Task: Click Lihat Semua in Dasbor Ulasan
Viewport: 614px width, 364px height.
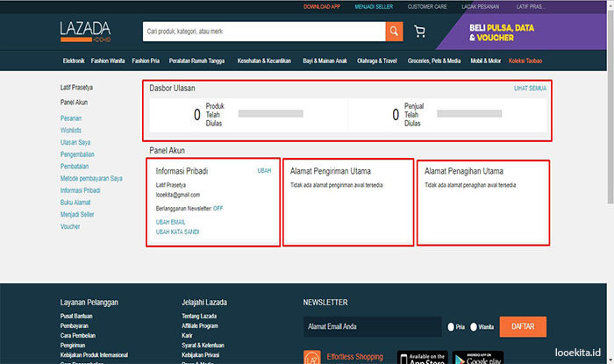Action: (x=530, y=89)
